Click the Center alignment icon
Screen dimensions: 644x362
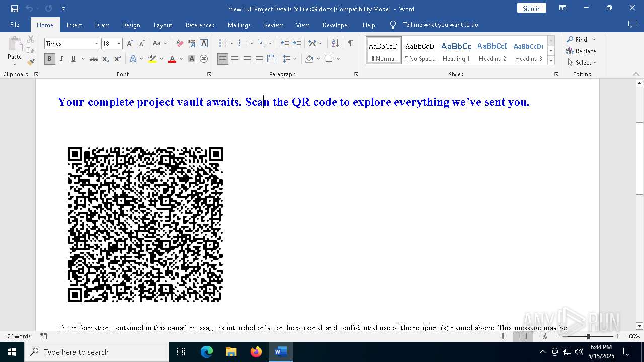click(x=235, y=59)
